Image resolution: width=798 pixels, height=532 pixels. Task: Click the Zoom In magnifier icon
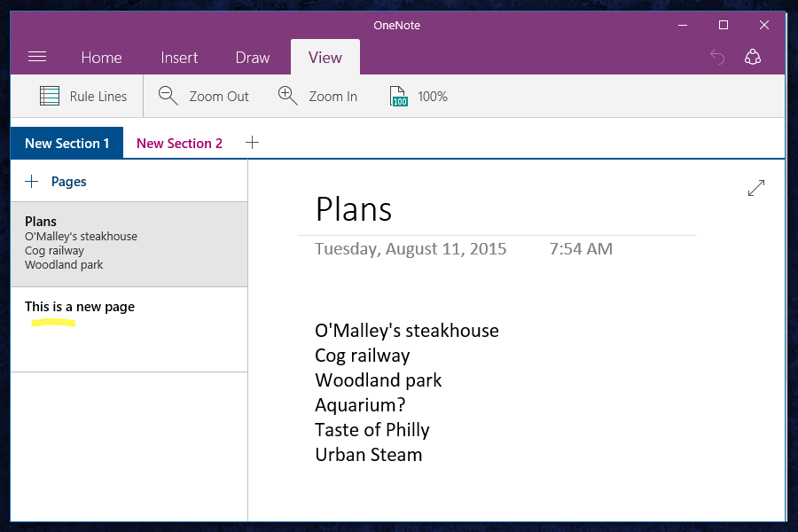click(287, 96)
